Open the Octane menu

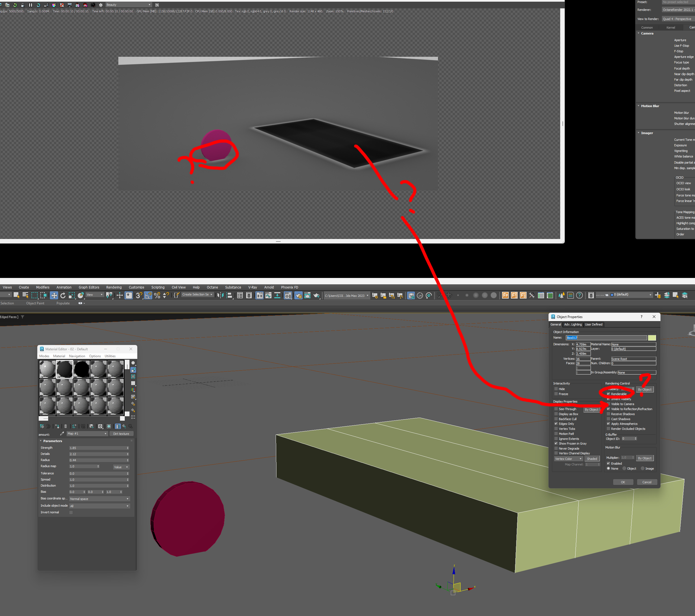coord(212,287)
